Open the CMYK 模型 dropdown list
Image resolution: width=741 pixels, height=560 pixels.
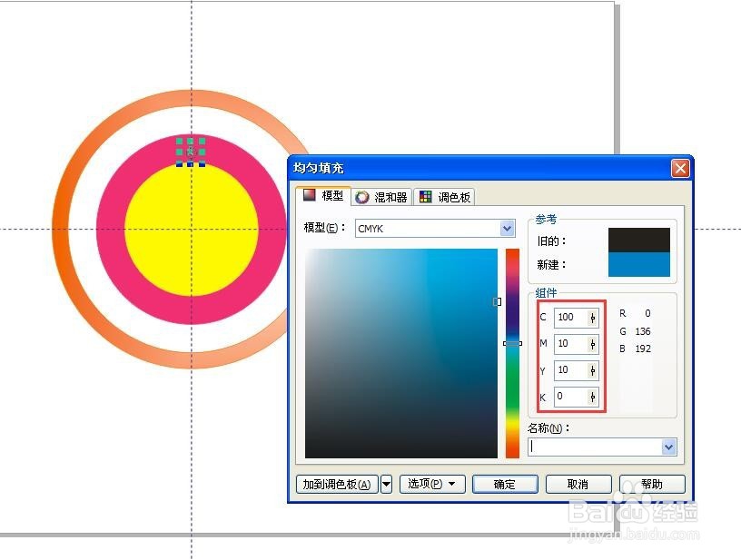(508, 228)
